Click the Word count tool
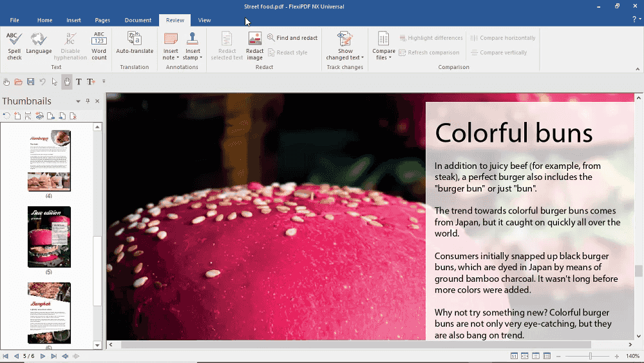Image resolution: width=644 pixels, height=363 pixels. [99, 46]
